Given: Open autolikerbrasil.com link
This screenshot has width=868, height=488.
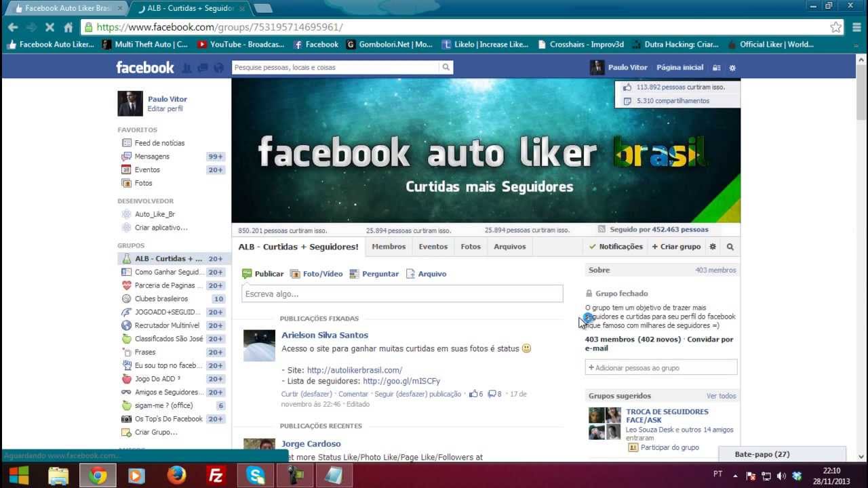Looking at the screenshot, I should [x=355, y=370].
